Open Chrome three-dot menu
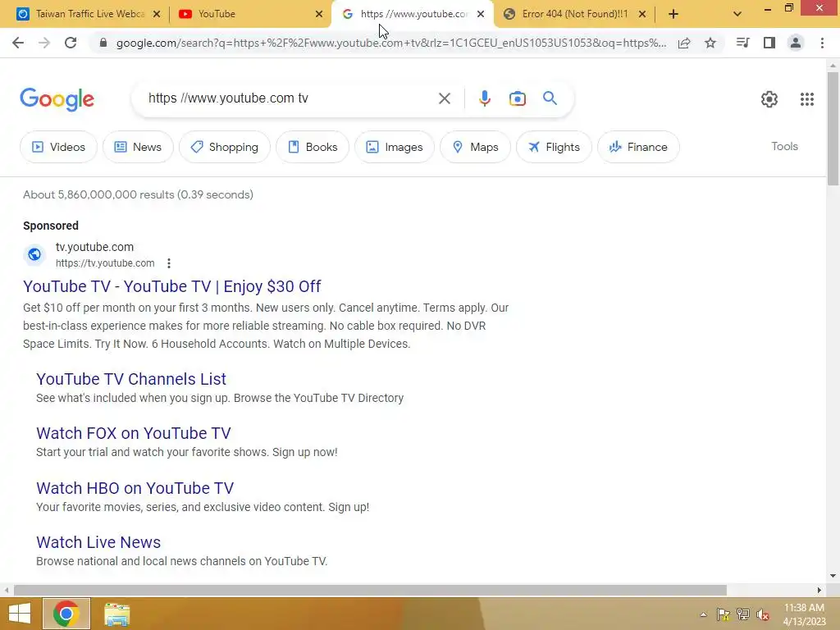The width and height of the screenshot is (840, 630). click(822, 43)
